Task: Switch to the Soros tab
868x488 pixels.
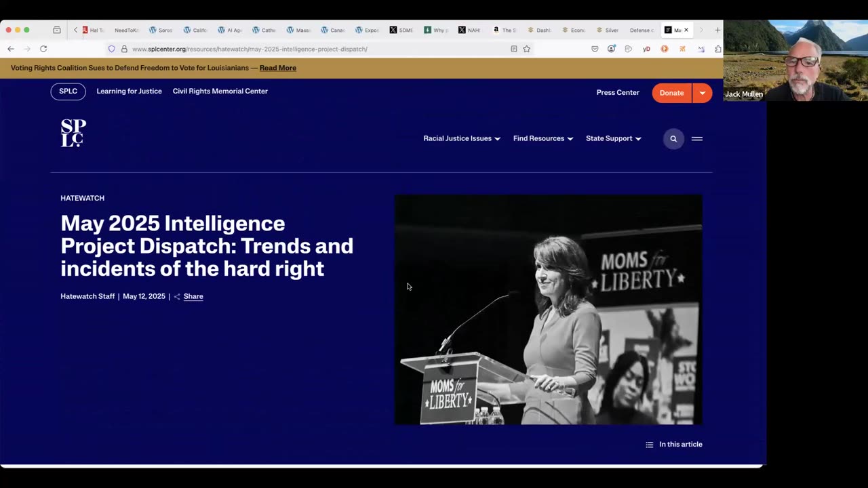Action: (x=161, y=30)
